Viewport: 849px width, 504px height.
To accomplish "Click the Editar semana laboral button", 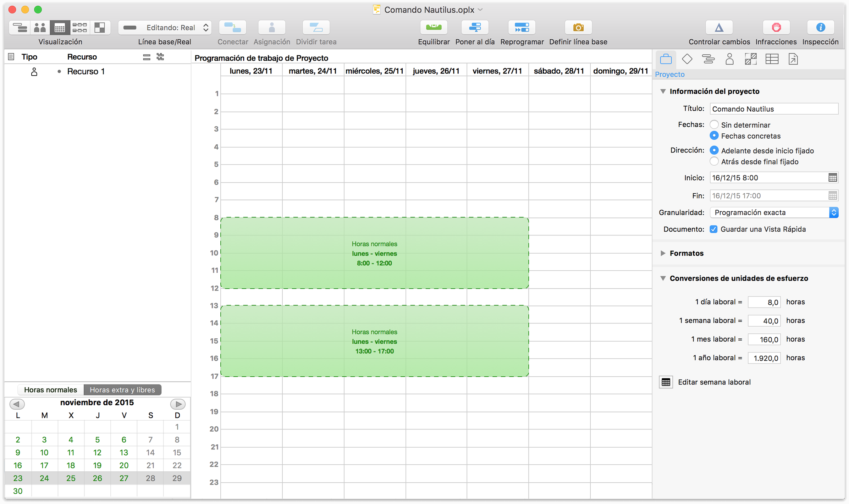I will coord(666,382).
